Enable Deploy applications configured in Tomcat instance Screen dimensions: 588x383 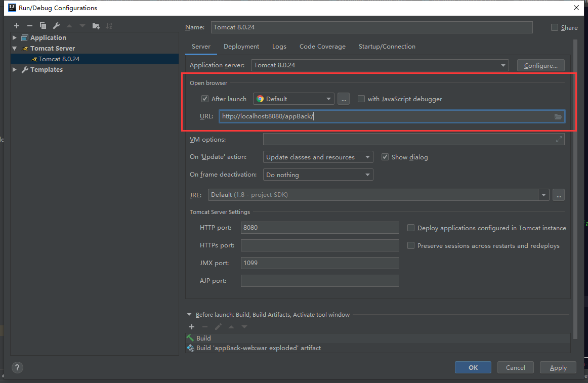[411, 228]
